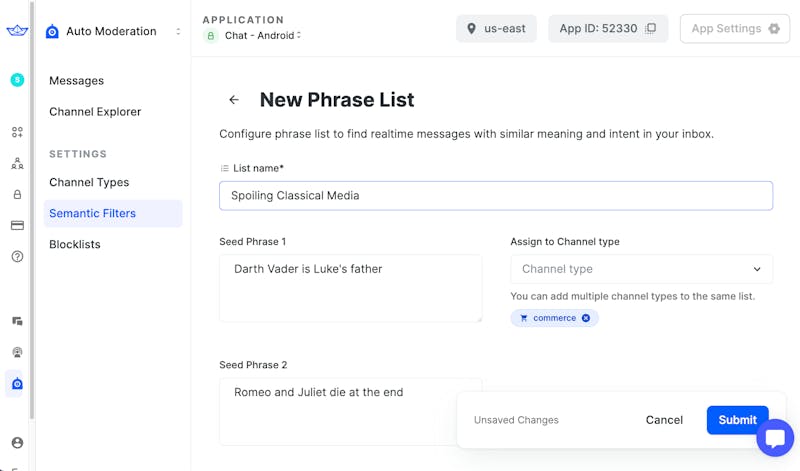Expand the Auto Moderation product switcher

(178, 31)
